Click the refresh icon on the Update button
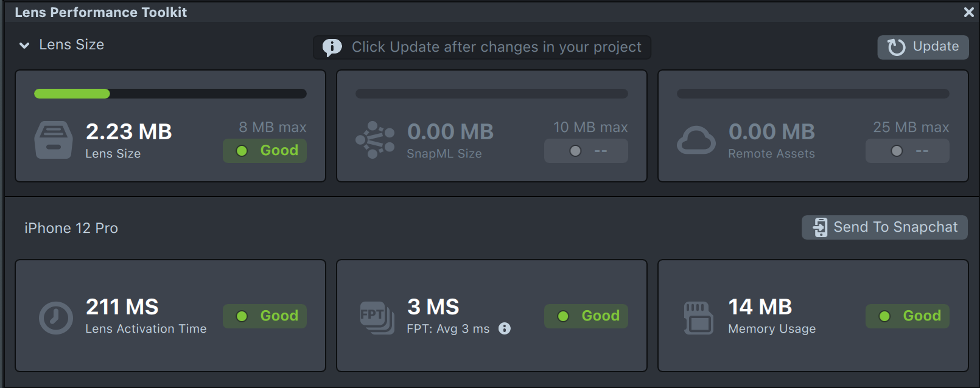Viewport: 980px width, 388px height. (897, 47)
